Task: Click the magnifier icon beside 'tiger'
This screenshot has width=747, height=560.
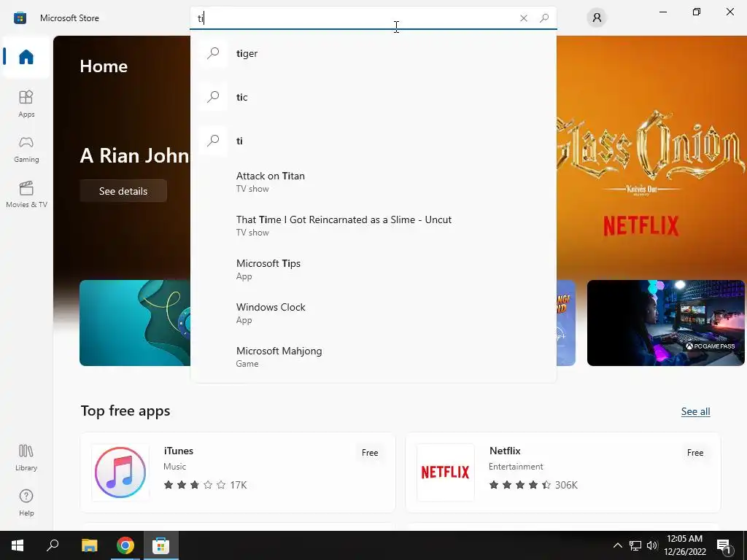Action: pyautogui.click(x=213, y=52)
